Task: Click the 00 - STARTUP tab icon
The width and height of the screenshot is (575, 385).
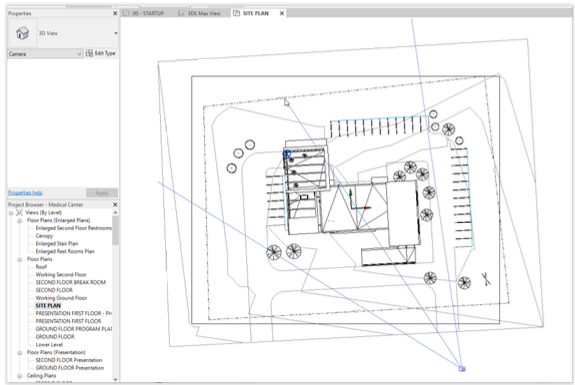Action: click(126, 13)
